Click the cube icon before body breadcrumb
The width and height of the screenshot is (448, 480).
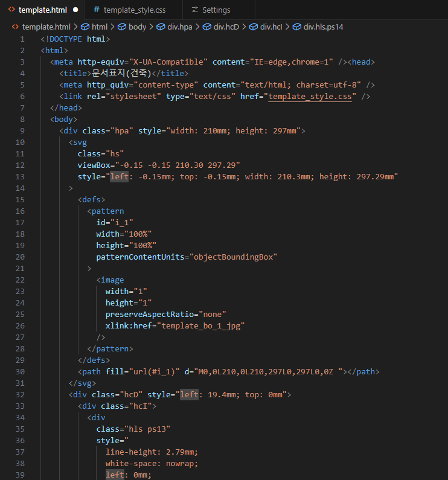(122, 27)
